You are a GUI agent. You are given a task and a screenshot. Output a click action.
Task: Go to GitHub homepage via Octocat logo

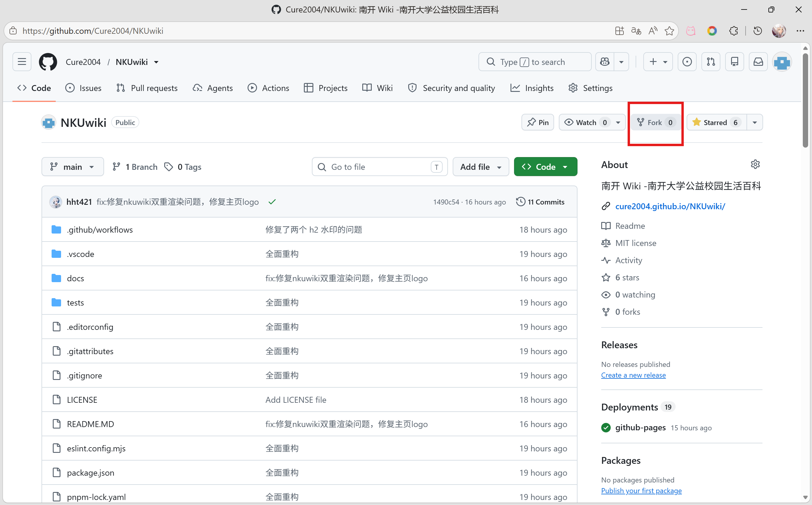48,62
